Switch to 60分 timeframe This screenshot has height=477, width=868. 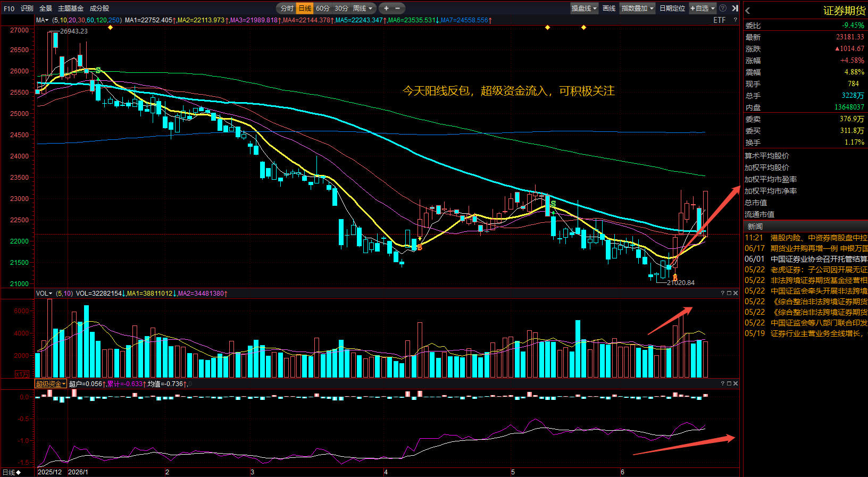(x=323, y=8)
